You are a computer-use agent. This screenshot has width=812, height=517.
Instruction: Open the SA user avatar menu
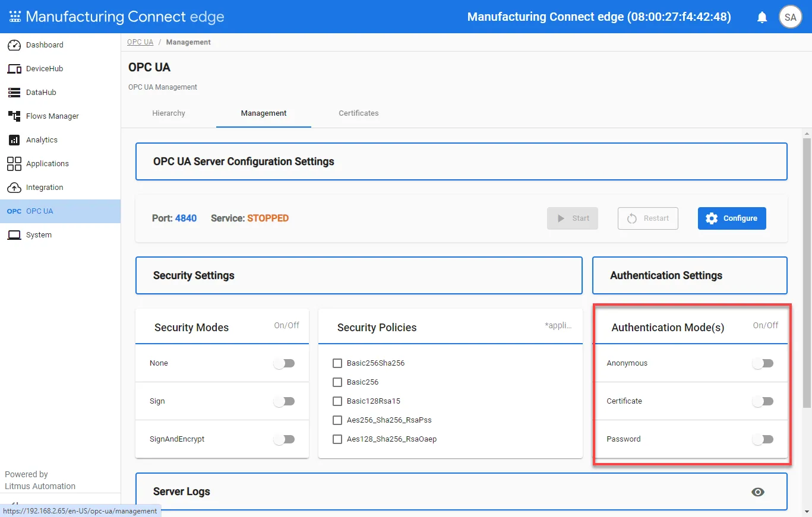click(790, 17)
